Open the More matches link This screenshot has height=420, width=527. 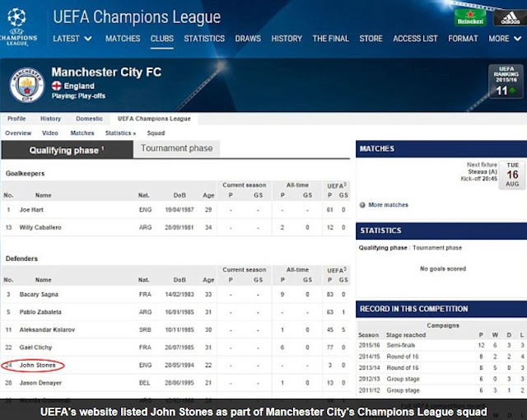pyautogui.click(x=388, y=205)
